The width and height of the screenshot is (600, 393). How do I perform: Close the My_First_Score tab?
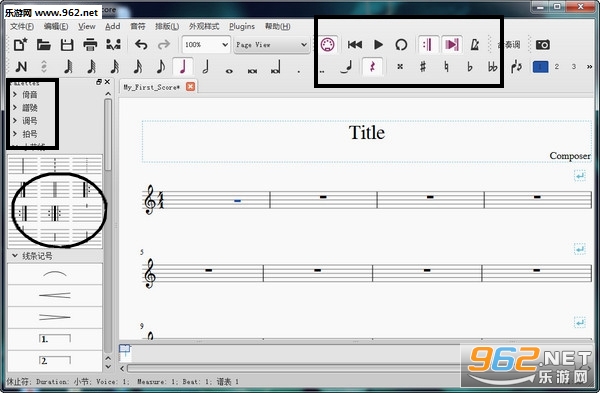(190, 86)
